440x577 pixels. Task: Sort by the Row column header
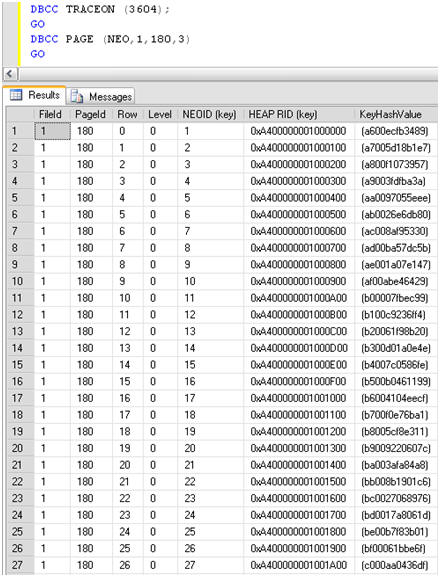(x=128, y=114)
